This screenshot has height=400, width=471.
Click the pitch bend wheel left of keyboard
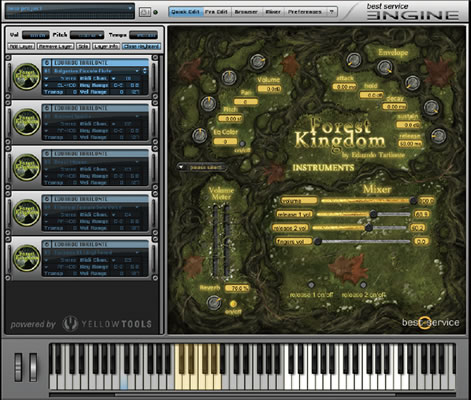[18, 367]
